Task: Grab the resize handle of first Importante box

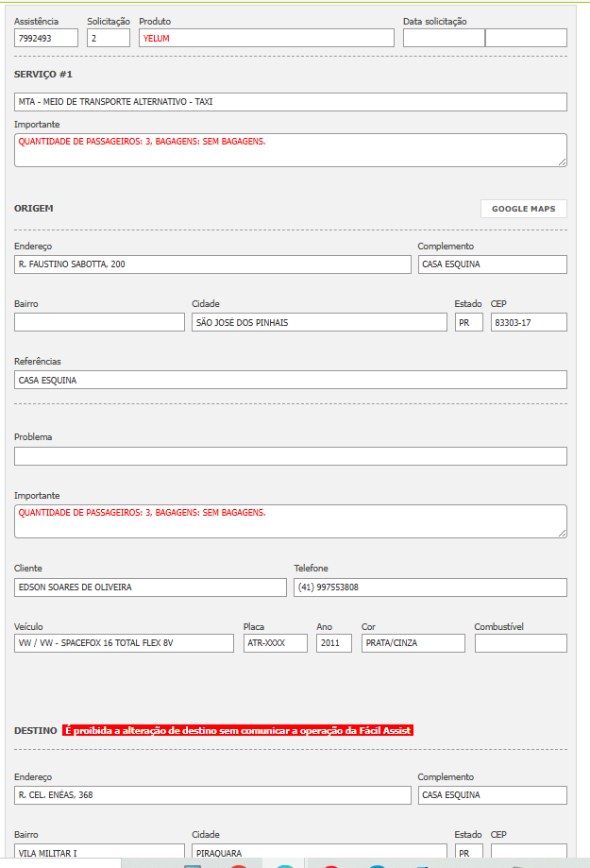Action: 563,162
